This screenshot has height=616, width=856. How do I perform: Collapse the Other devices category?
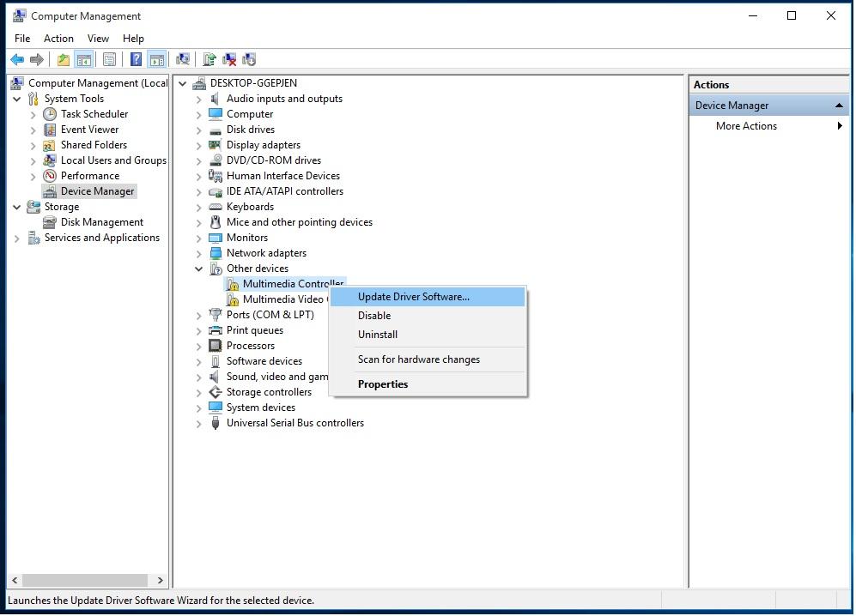(x=198, y=269)
